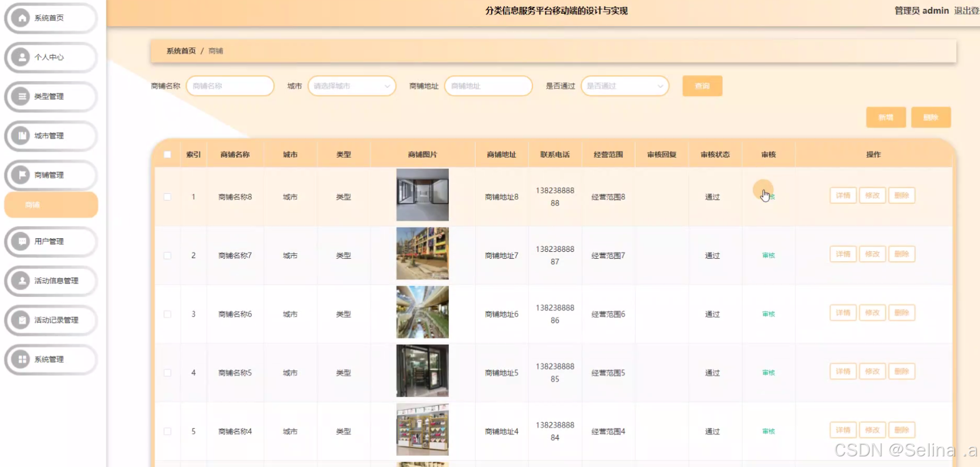Click the 审核 link for 商铺名称8
This screenshot has width=980, height=467.
click(769, 197)
